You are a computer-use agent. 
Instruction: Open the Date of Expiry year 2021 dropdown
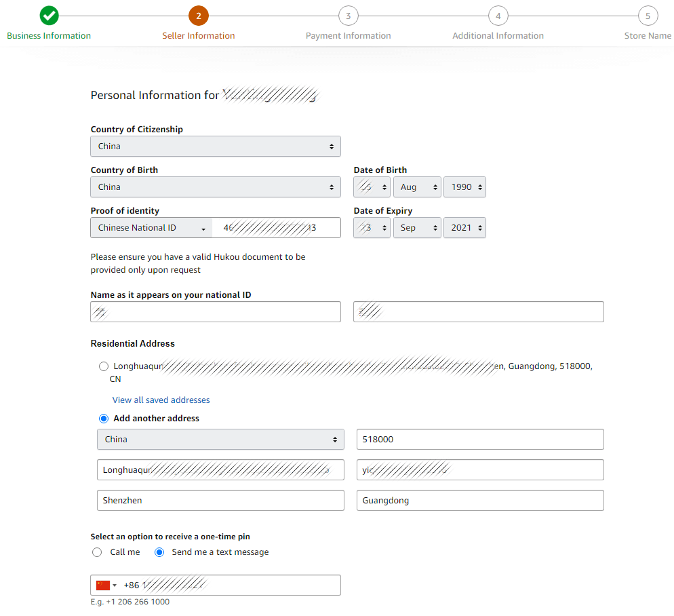(464, 227)
